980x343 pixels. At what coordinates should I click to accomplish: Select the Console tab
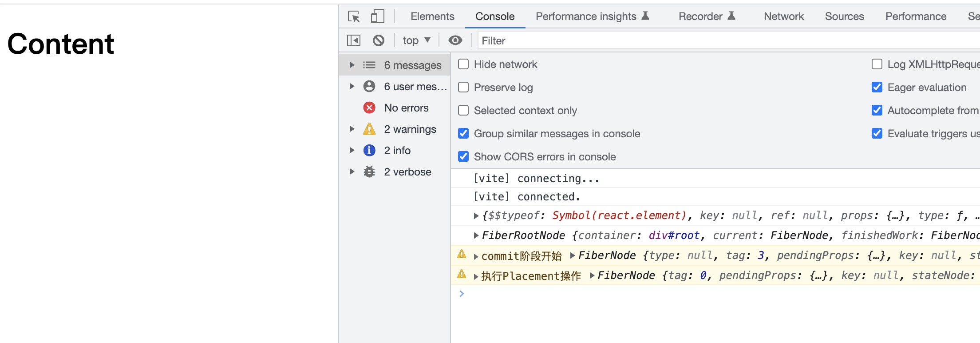[495, 16]
